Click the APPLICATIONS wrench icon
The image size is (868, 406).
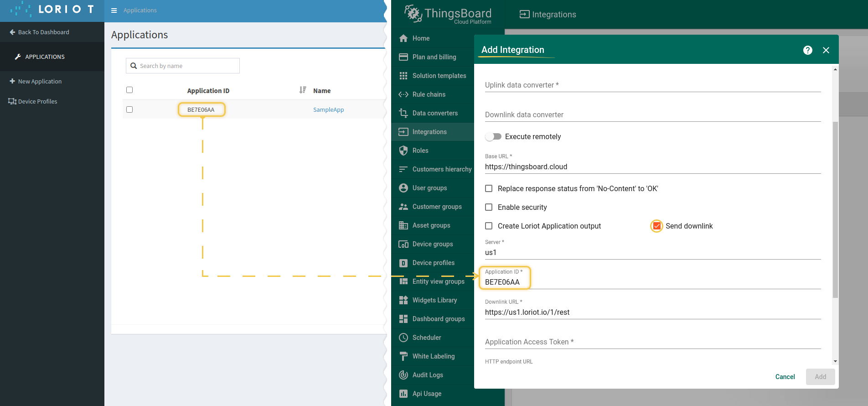pyautogui.click(x=18, y=57)
